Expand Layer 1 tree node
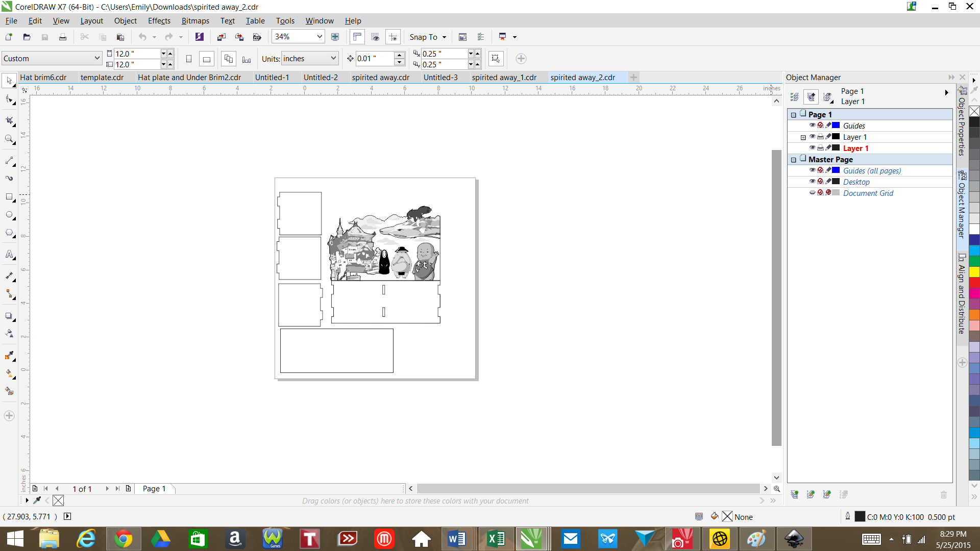The height and width of the screenshot is (551, 980). (x=803, y=137)
